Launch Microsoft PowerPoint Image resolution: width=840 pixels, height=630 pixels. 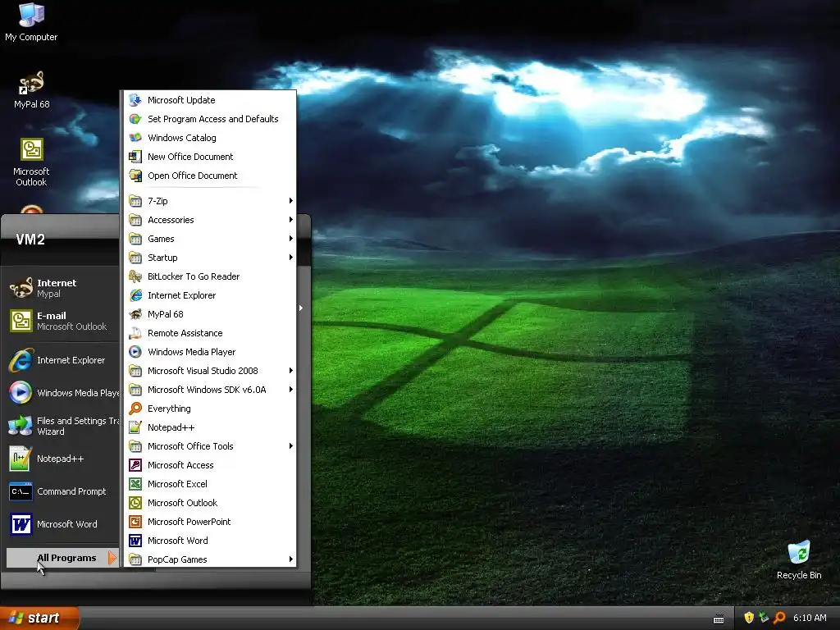(209, 522)
